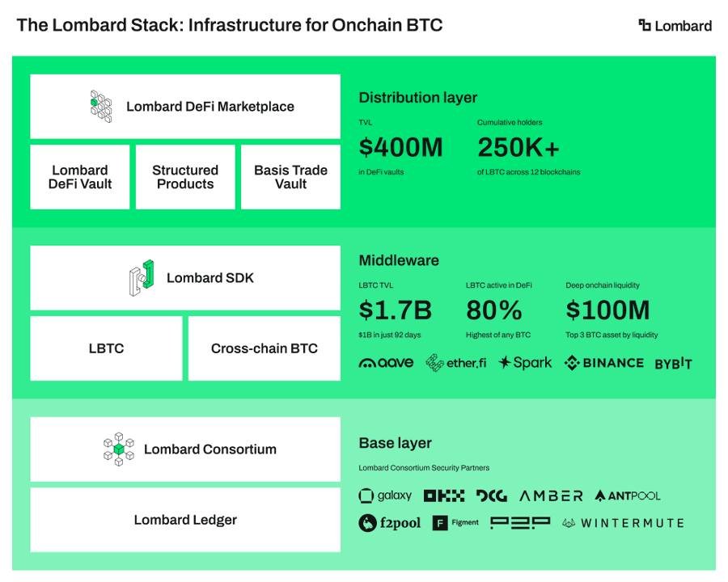Click the Aave logo
Viewport: 728px width, 582px height.
[386, 363]
